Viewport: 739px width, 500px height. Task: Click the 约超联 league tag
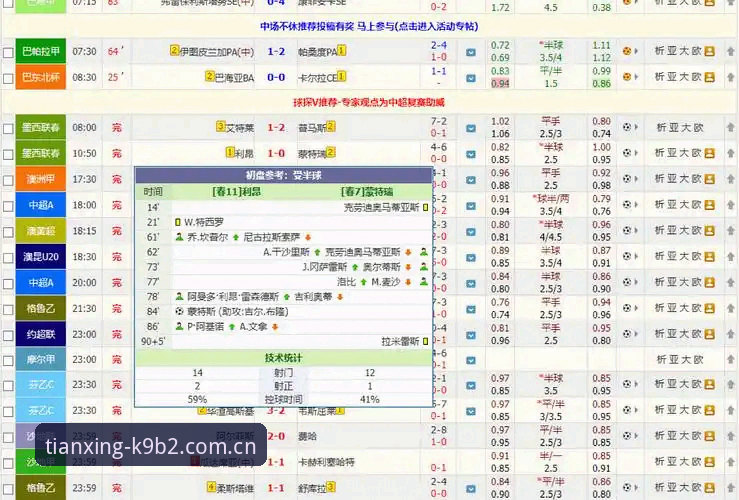click(x=41, y=334)
